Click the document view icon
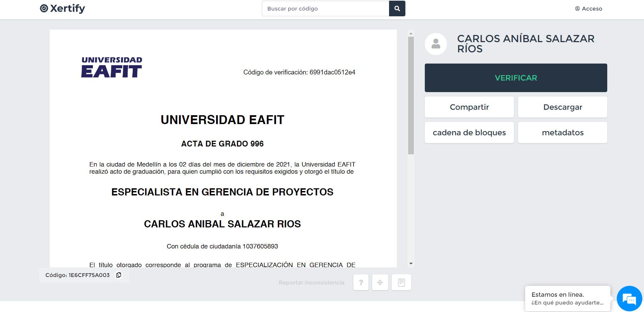 click(x=401, y=282)
